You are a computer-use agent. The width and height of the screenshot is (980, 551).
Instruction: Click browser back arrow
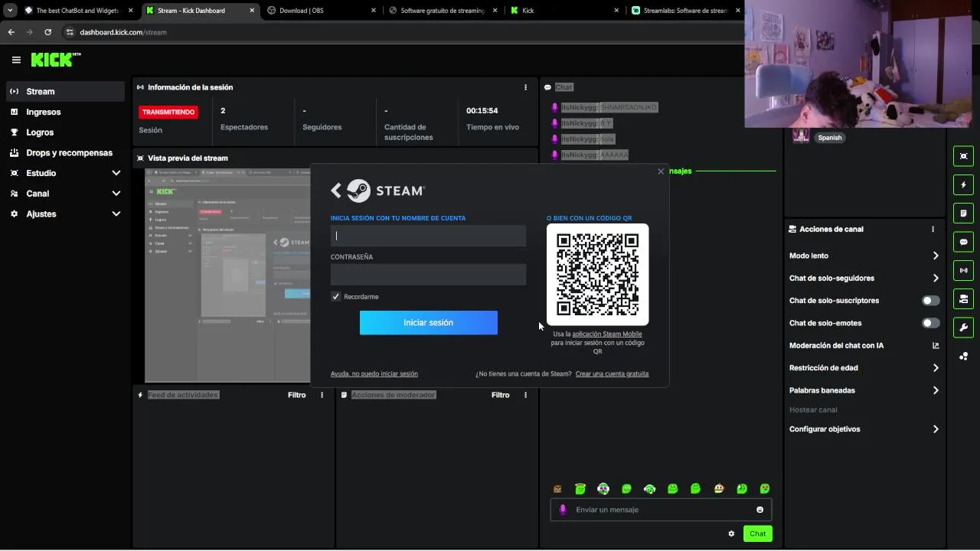[x=11, y=32]
